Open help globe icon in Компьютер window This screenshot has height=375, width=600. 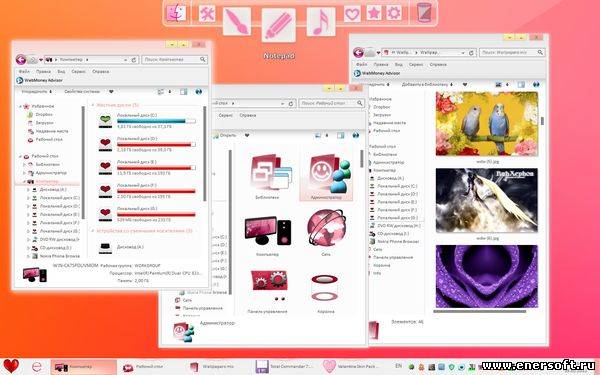point(198,92)
